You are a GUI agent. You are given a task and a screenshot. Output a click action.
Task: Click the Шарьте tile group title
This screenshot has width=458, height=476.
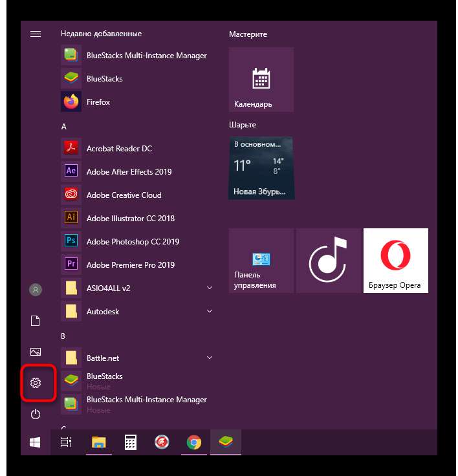243,125
